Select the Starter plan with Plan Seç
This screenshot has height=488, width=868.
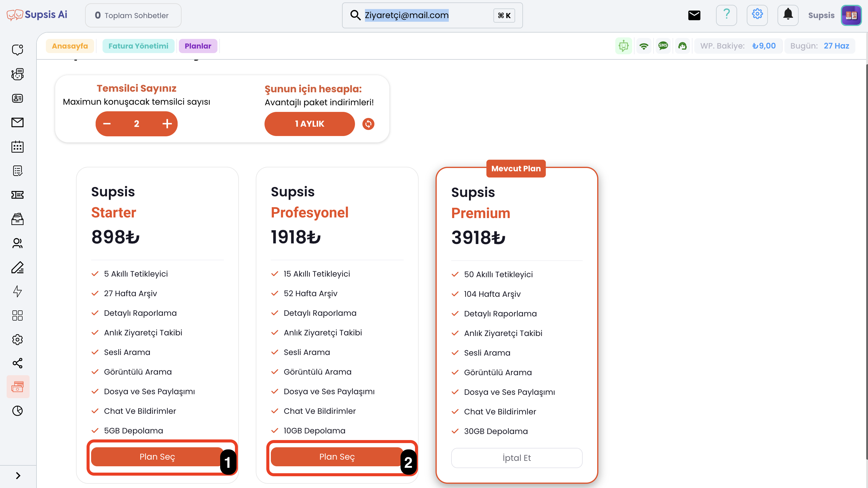tap(157, 457)
